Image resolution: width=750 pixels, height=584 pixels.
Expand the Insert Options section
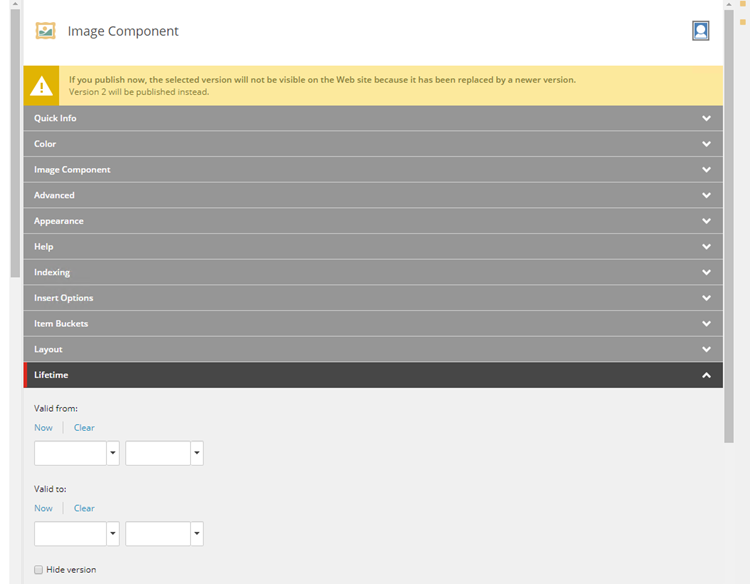coord(373,298)
